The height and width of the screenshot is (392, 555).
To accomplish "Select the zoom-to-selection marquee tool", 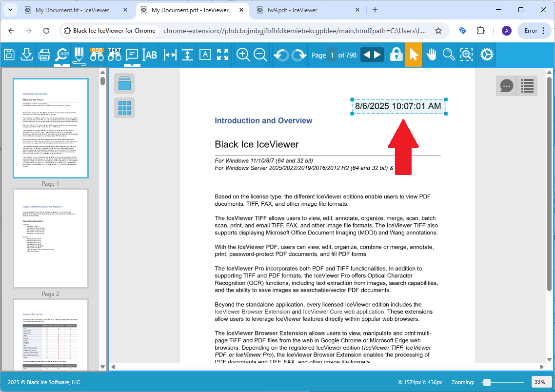I will click(x=467, y=55).
